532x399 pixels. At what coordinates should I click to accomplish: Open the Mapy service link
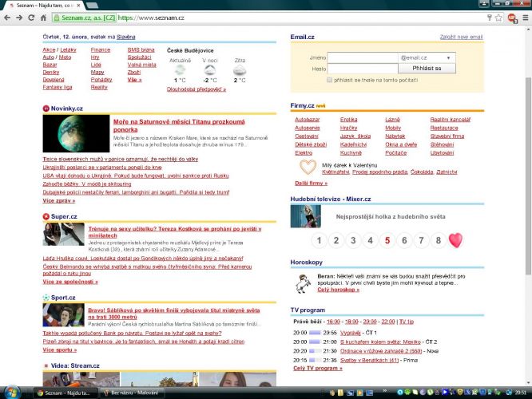tap(97, 72)
